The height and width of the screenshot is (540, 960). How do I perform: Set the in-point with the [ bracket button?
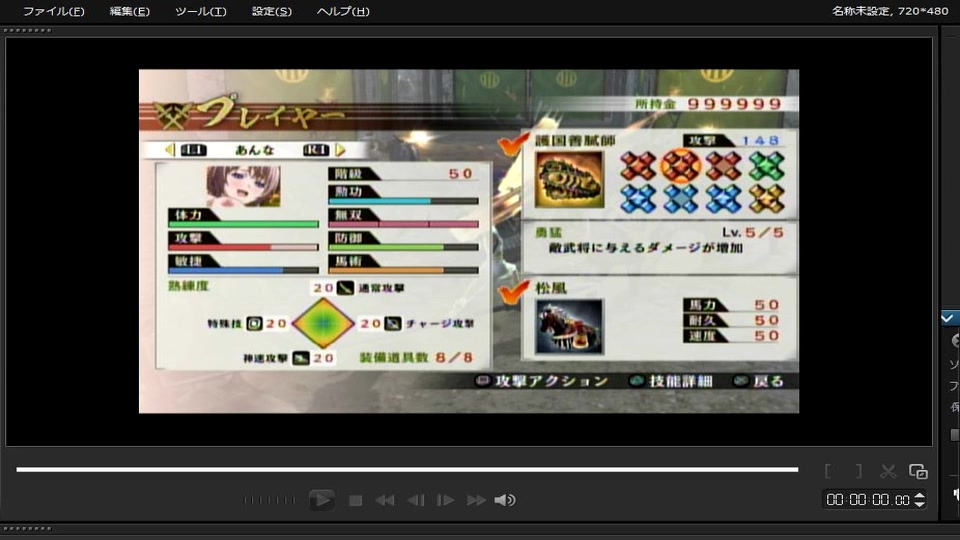point(828,471)
